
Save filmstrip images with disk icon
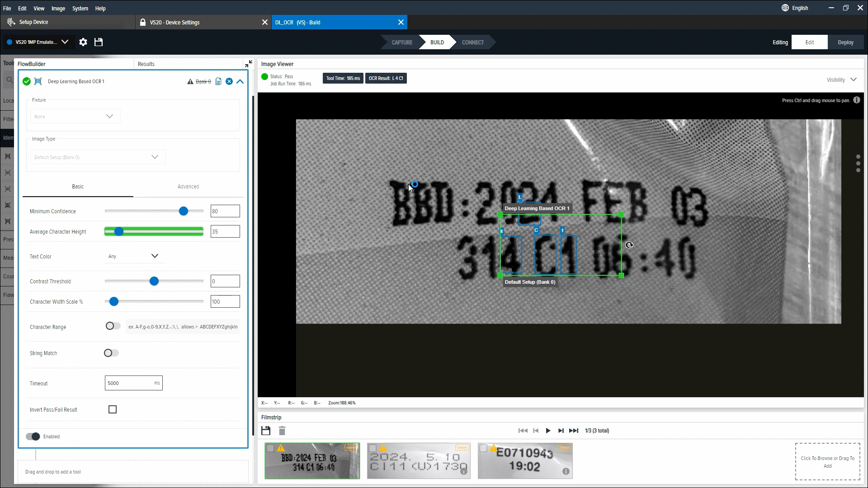coord(266,431)
